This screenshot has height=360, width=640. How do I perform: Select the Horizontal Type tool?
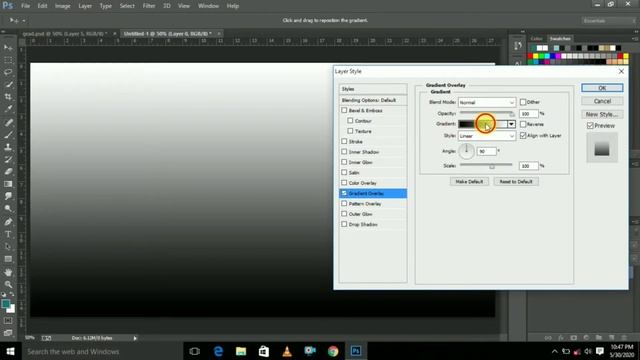pos(8,234)
